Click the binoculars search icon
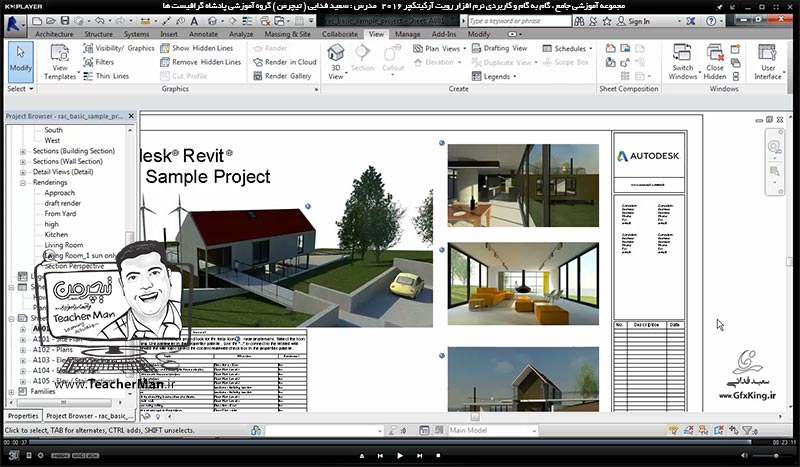The height and width of the screenshot is (467, 800). tap(579, 21)
